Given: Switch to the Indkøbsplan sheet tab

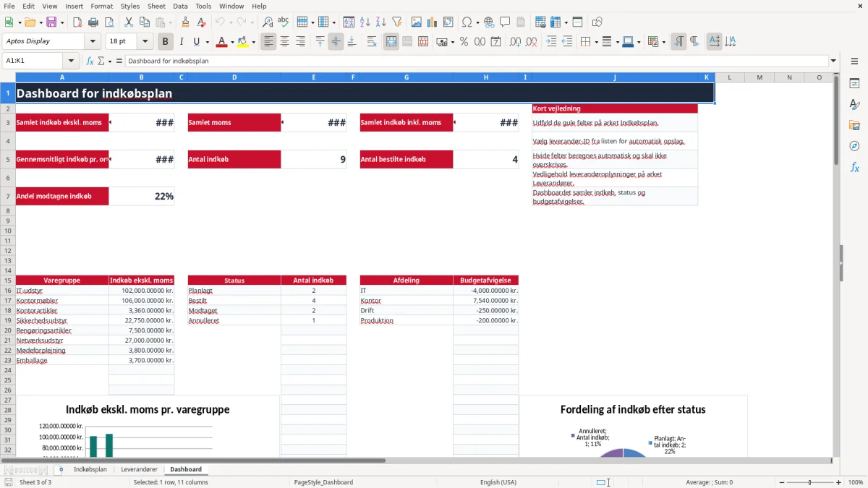Looking at the screenshot, I should (90, 469).
